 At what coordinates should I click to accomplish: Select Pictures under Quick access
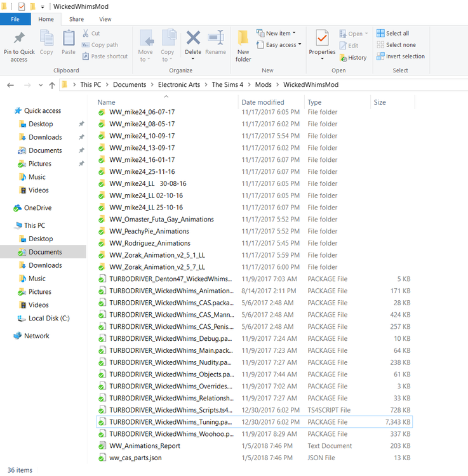[34, 164]
